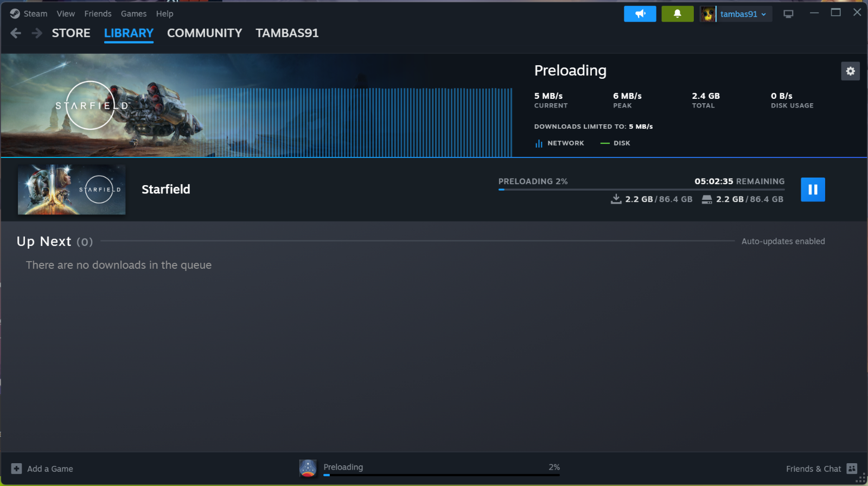Click Auto-updates enabled text
This screenshot has height=486, width=868.
783,241
